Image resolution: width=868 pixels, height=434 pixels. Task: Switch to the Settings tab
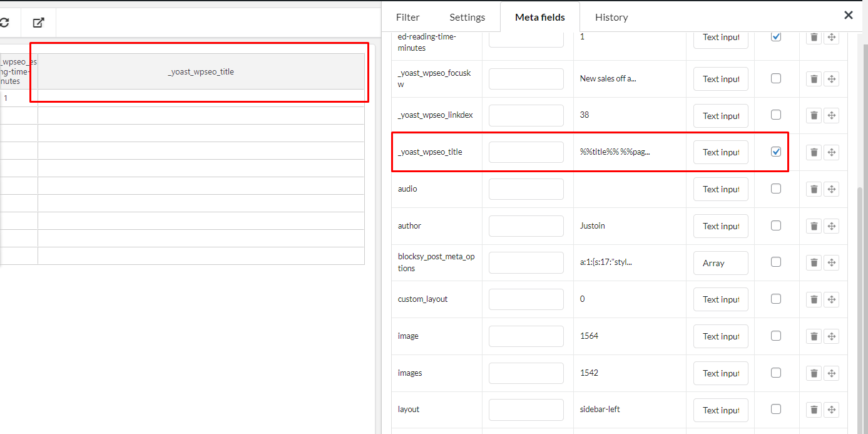coord(467,17)
